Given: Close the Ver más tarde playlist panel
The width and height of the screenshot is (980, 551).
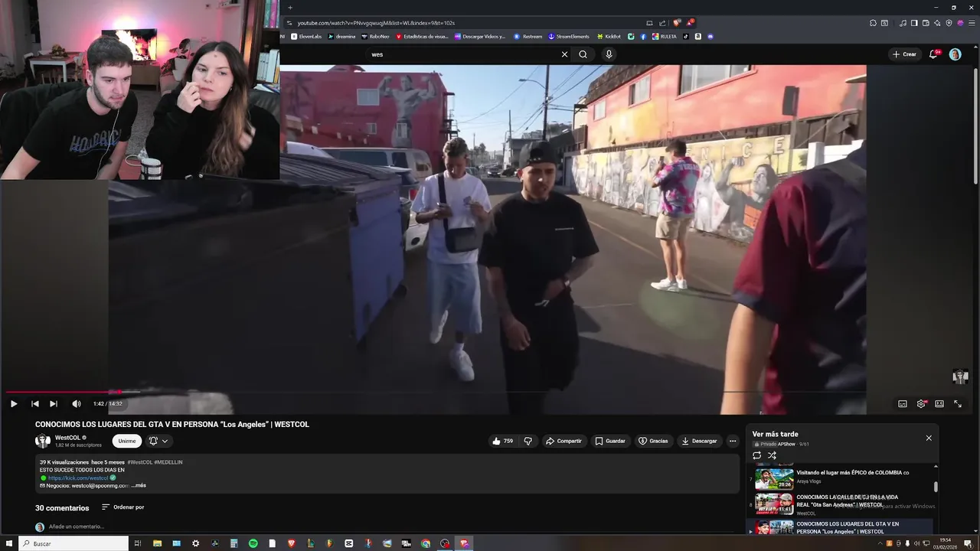Looking at the screenshot, I should click(929, 438).
